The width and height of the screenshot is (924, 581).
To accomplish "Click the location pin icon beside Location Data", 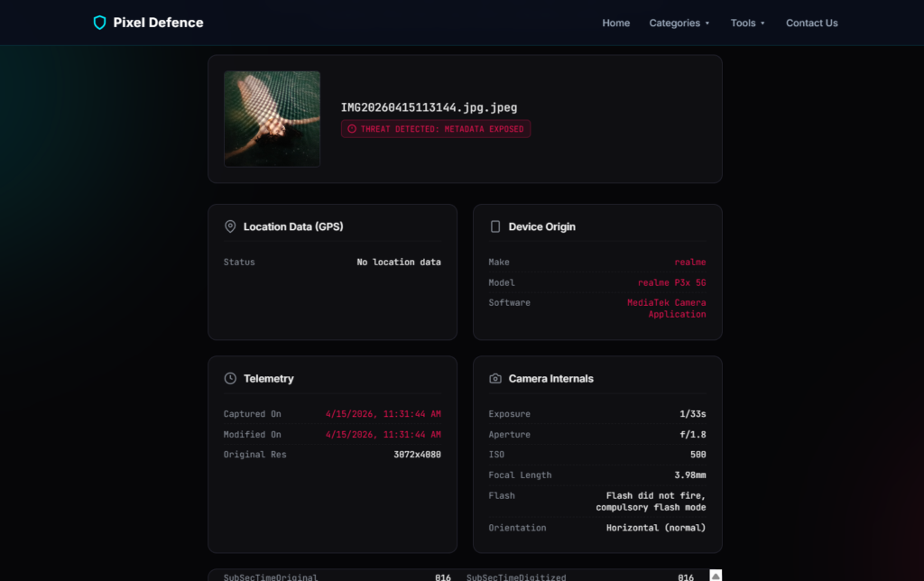I will pyautogui.click(x=230, y=226).
